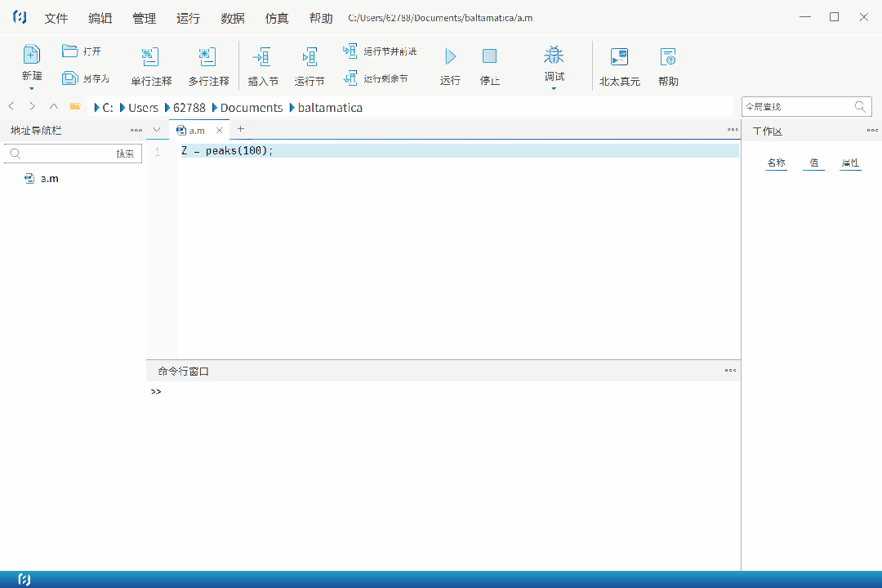Toggle multi-line comment with 多行注释
The image size is (882, 588).
(x=207, y=64)
